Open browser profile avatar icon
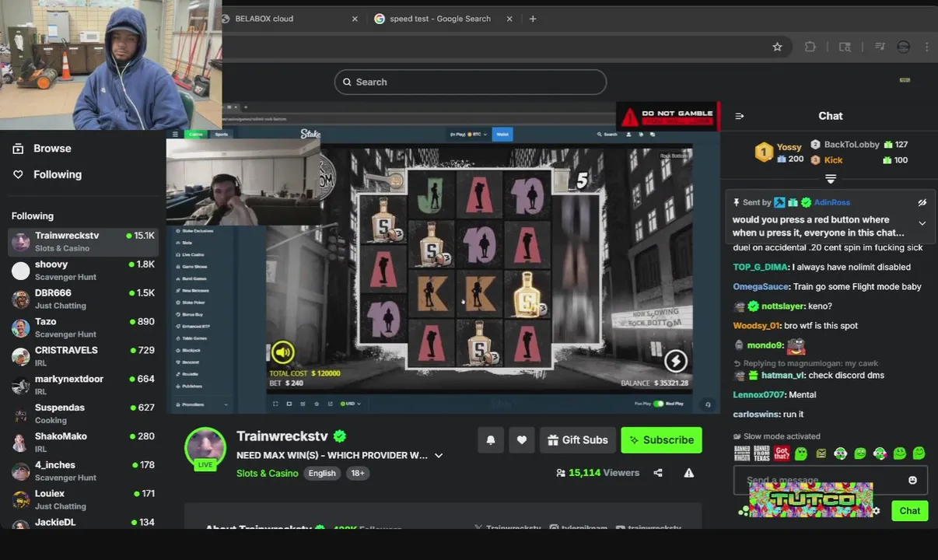This screenshot has width=938, height=560. (903, 47)
